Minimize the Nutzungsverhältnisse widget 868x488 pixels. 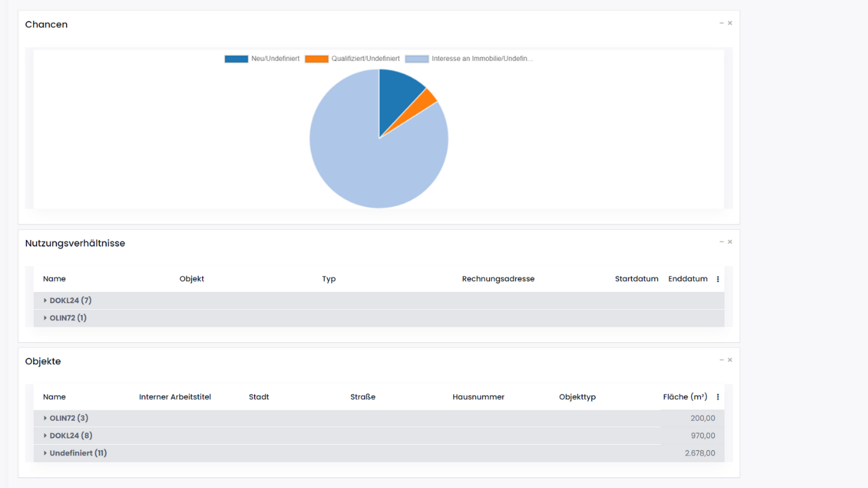[721, 241]
